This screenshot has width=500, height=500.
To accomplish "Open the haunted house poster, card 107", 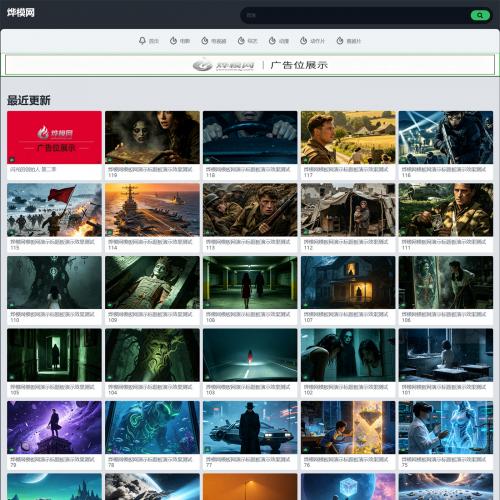I will 348,282.
